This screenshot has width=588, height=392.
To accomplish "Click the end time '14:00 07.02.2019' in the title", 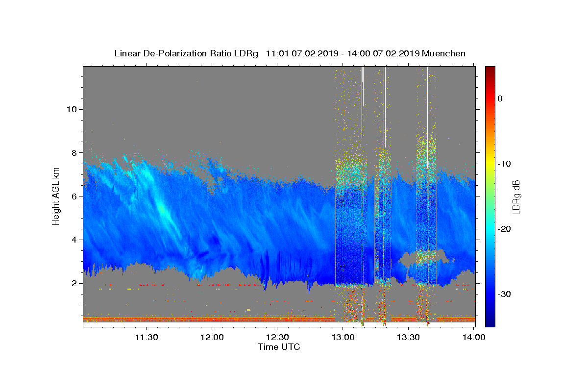I will pyautogui.click(x=383, y=53).
